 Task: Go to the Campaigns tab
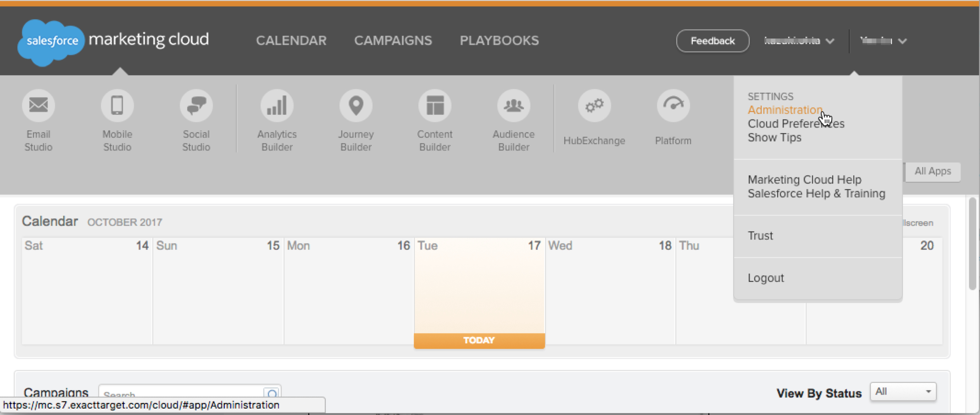(393, 40)
